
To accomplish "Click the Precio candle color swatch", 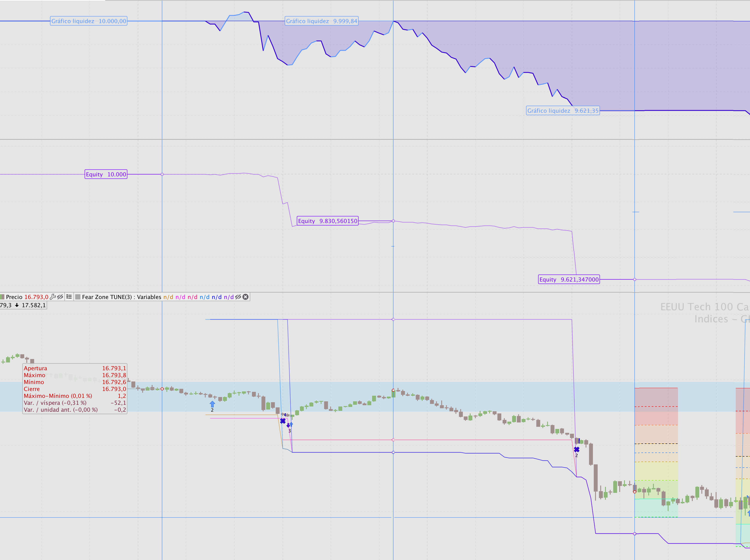I will [2, 297].
